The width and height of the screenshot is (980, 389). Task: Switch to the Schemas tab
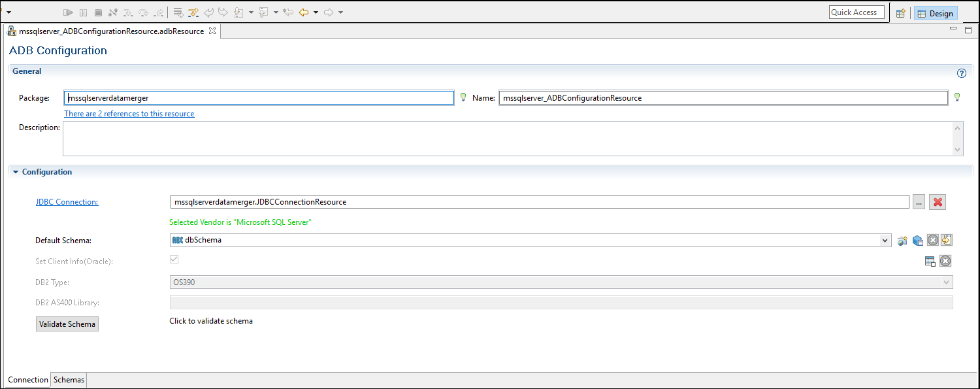69,380
